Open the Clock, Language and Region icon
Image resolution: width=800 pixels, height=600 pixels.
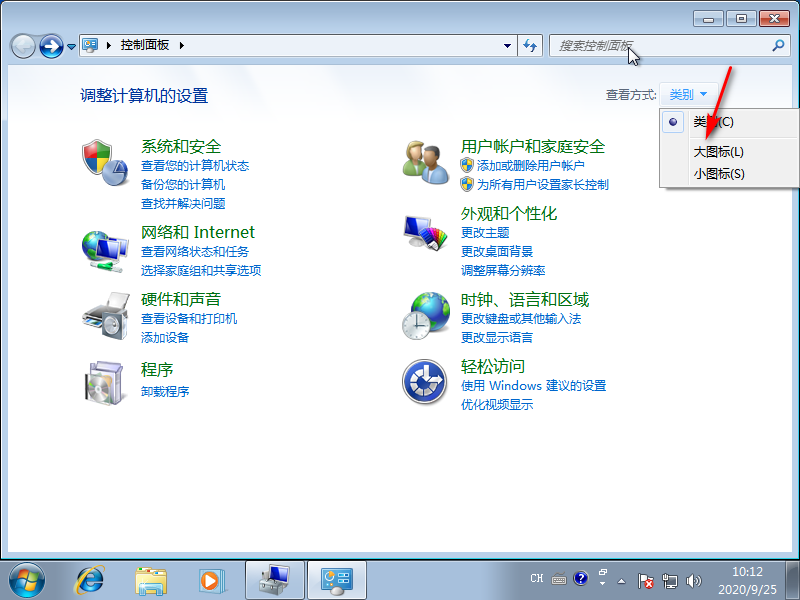(426, 315)
